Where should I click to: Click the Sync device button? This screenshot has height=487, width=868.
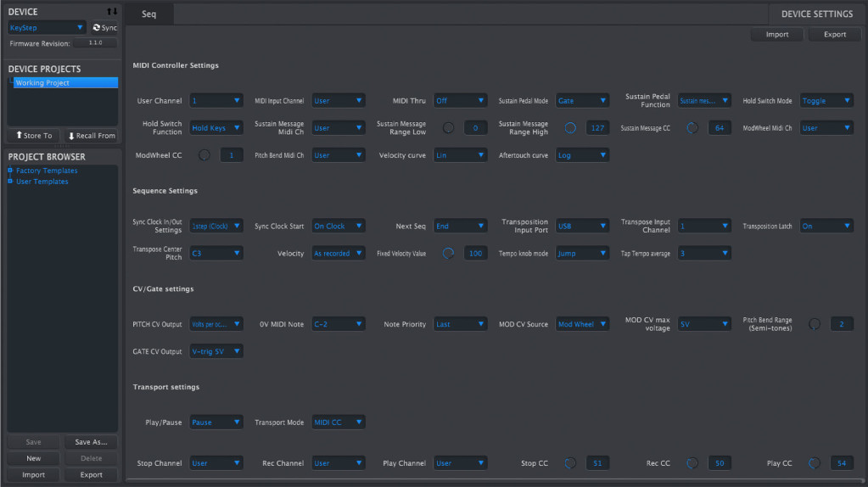point(104,28)
